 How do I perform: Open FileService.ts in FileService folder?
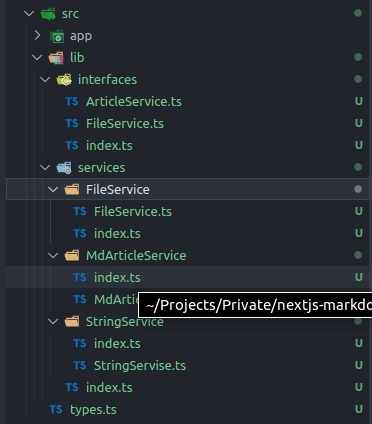coord(133,212)
